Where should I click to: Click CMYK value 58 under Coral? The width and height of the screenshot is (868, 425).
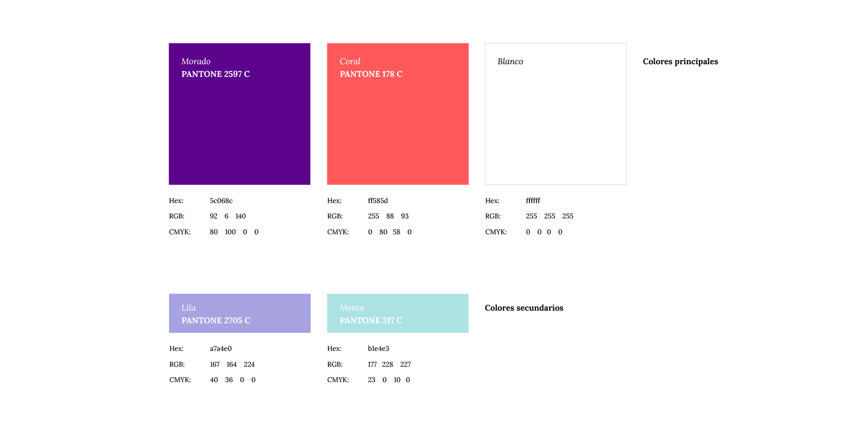[x=396, y=232]
